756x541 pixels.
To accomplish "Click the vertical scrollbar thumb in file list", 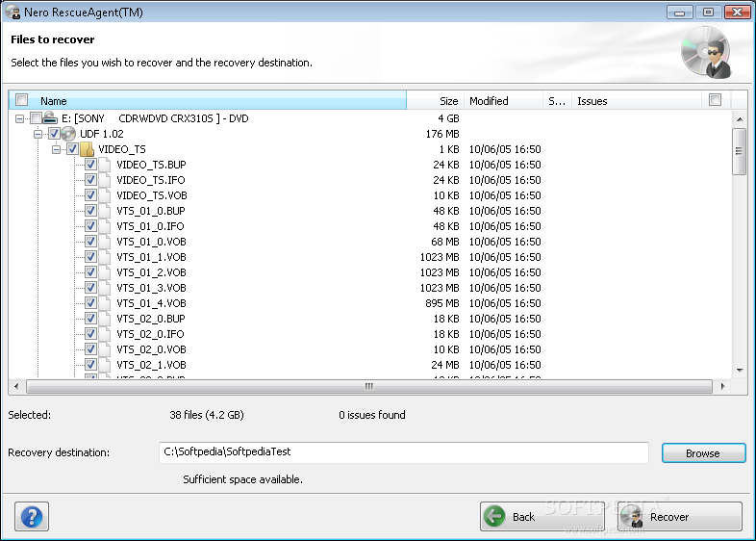I will click(x=739, y=151).
